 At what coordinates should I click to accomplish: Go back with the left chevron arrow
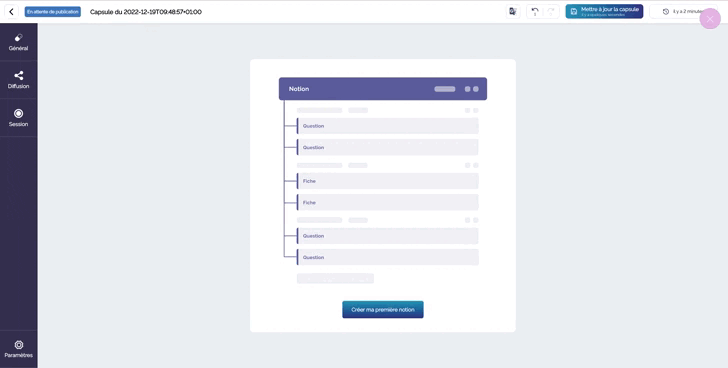(11, 12)
